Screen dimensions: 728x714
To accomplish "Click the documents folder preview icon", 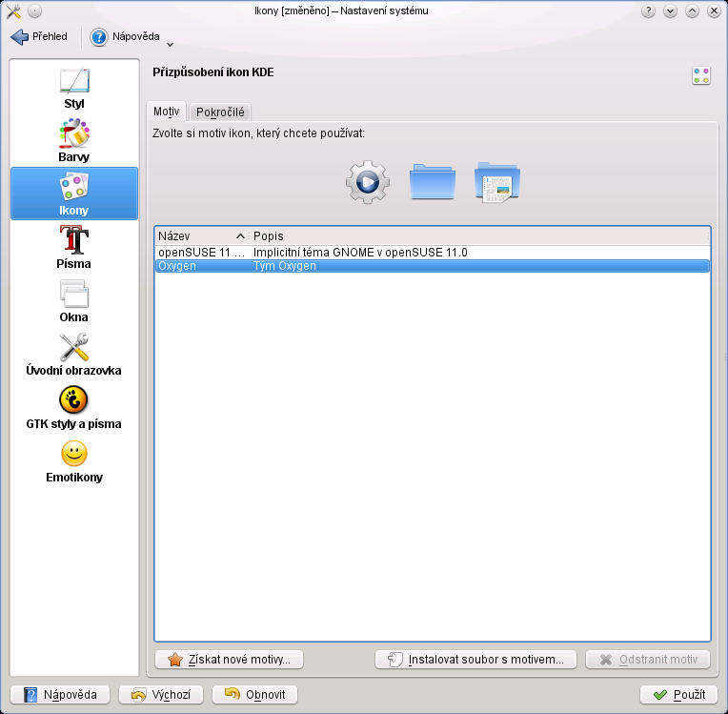I will (x=497, y=182).
